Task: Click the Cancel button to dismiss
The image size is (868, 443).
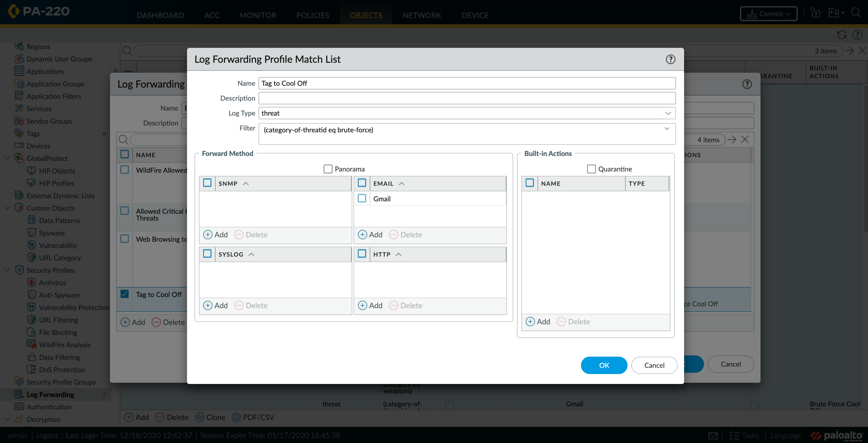Action: (655, 365)
